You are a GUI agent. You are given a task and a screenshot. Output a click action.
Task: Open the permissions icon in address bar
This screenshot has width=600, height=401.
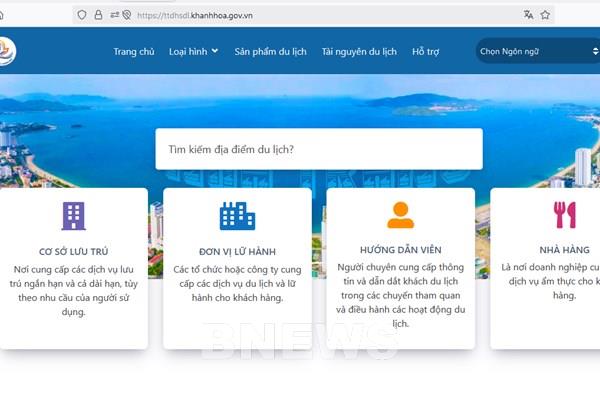coord(114,15)
